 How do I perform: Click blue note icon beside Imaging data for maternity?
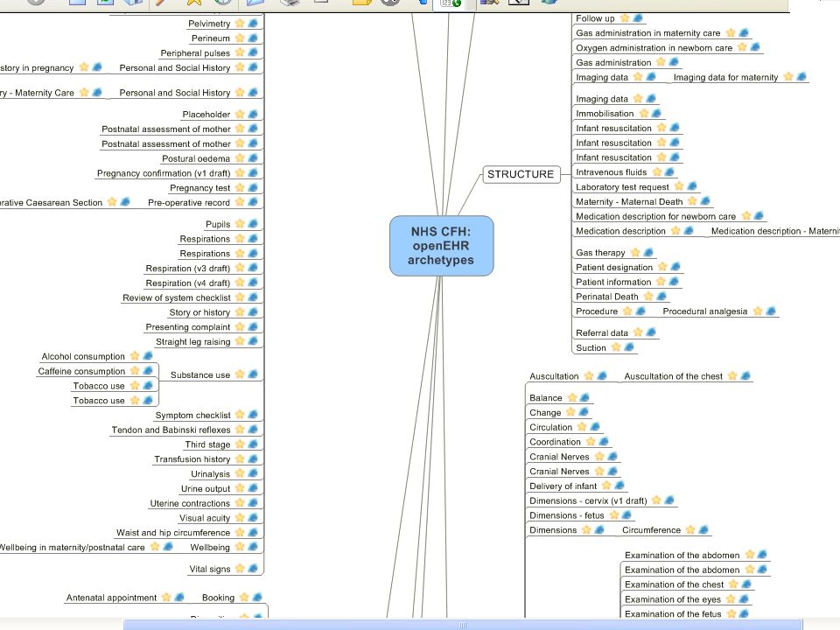point(801,77)
